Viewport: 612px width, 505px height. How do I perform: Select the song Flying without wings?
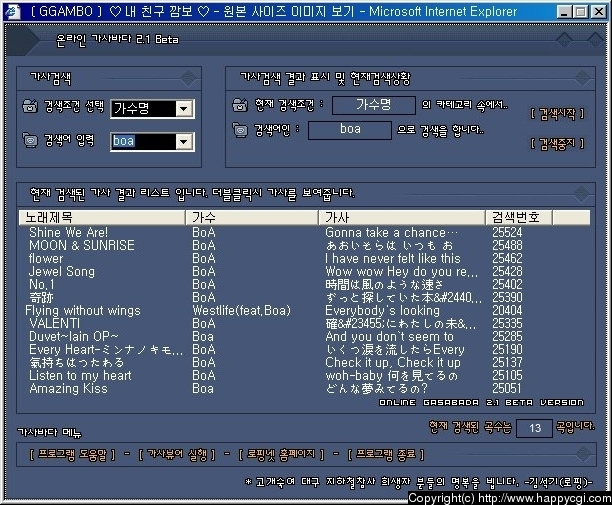[83, 311]
